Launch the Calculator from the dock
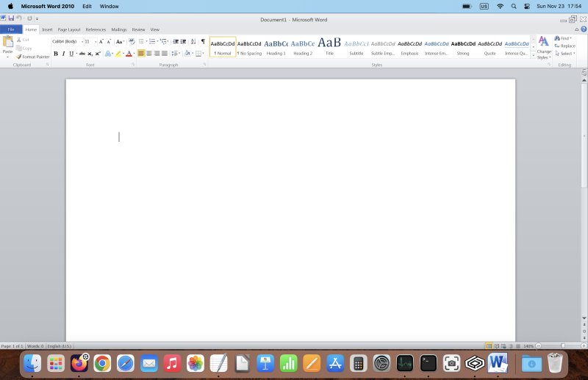This screenshot has width=588, height=380. 359,363
